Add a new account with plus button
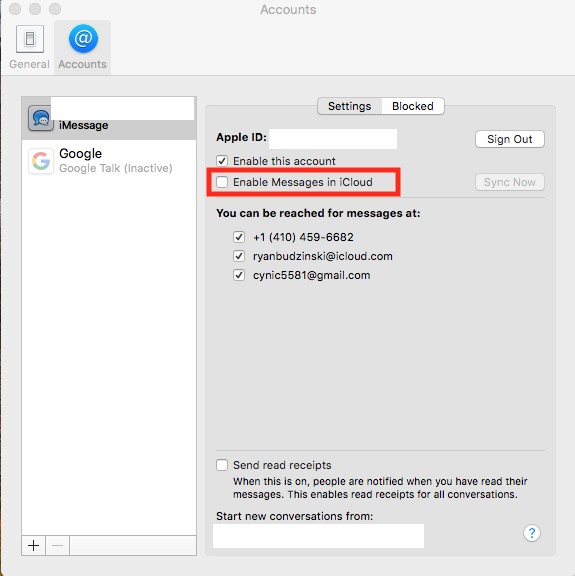This screenshot has width=575, height=576. click(x=33, y=546)
